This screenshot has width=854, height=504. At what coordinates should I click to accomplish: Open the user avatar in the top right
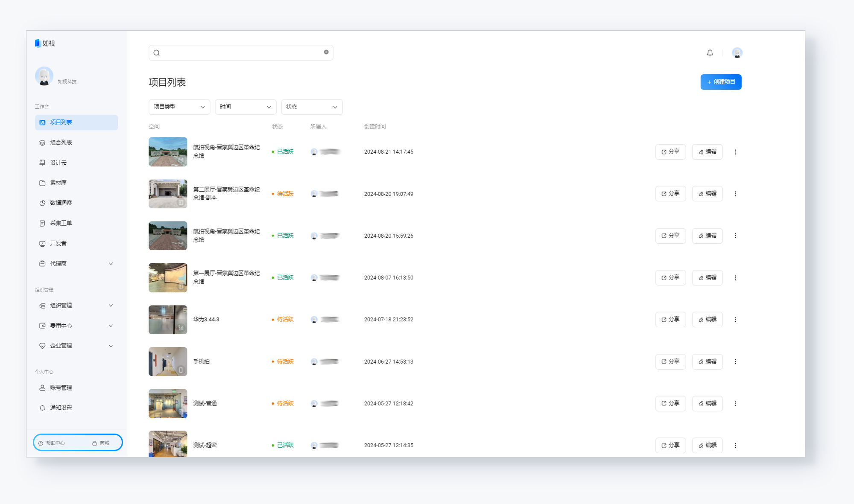click(x=737, y=53)
